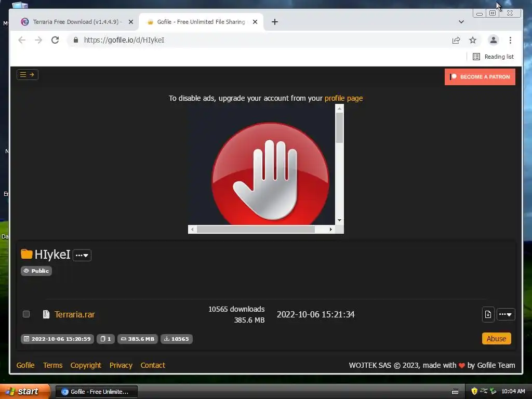Open the Privacy footer link
This screenshot has height=399, width=532.
(x=121, y=365)
